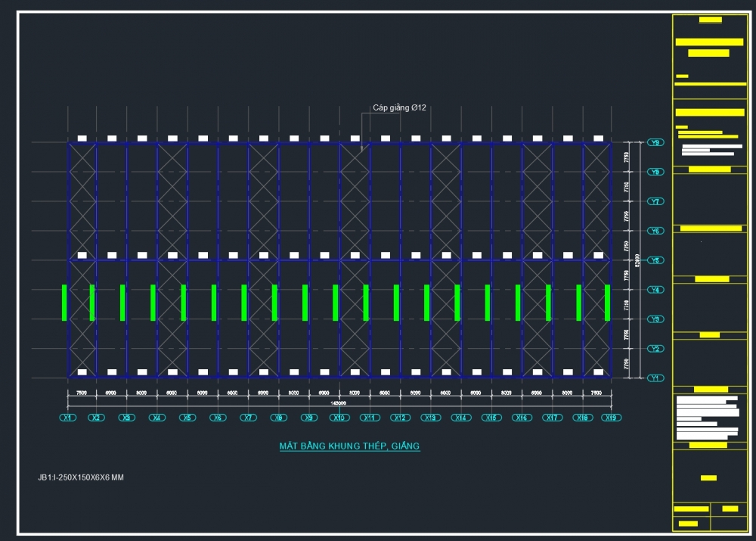Click the top yellow title block bar
Screen dimensions: 756x541
[711, 20]
